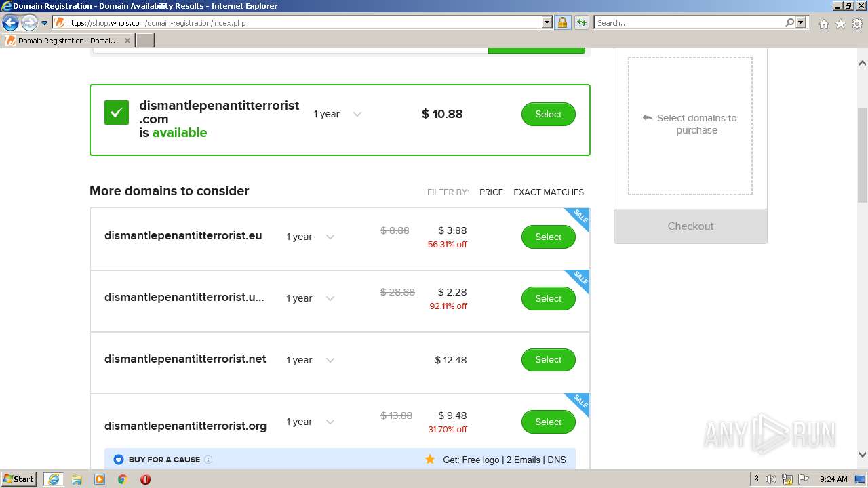Click the vertical scrollbar thumb
The height and width of the screenshot is (488, 868).
863,155
